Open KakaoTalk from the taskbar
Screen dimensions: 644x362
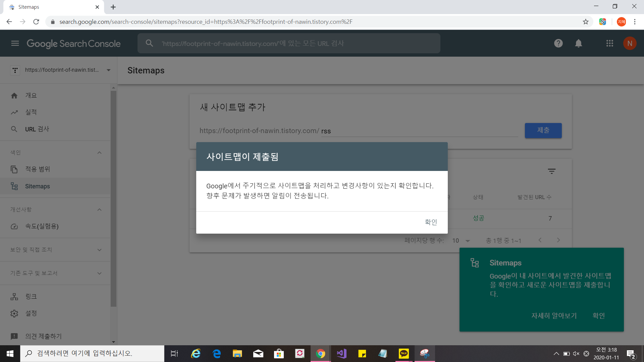coord(404,354)
